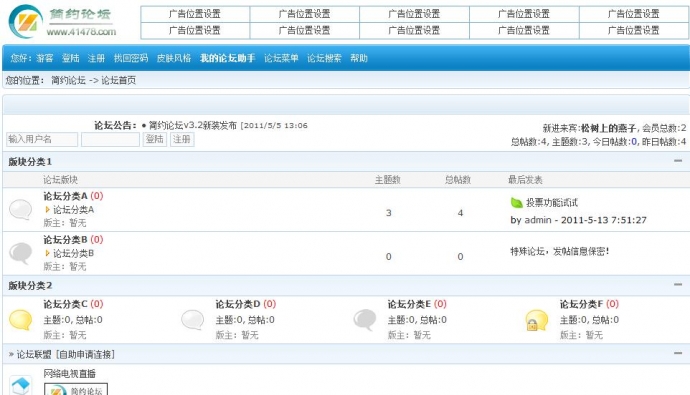Open member profile 松树上的燕子
This screenshot has height=395, width=690.
pyautogui.click(x=609, y=128)
